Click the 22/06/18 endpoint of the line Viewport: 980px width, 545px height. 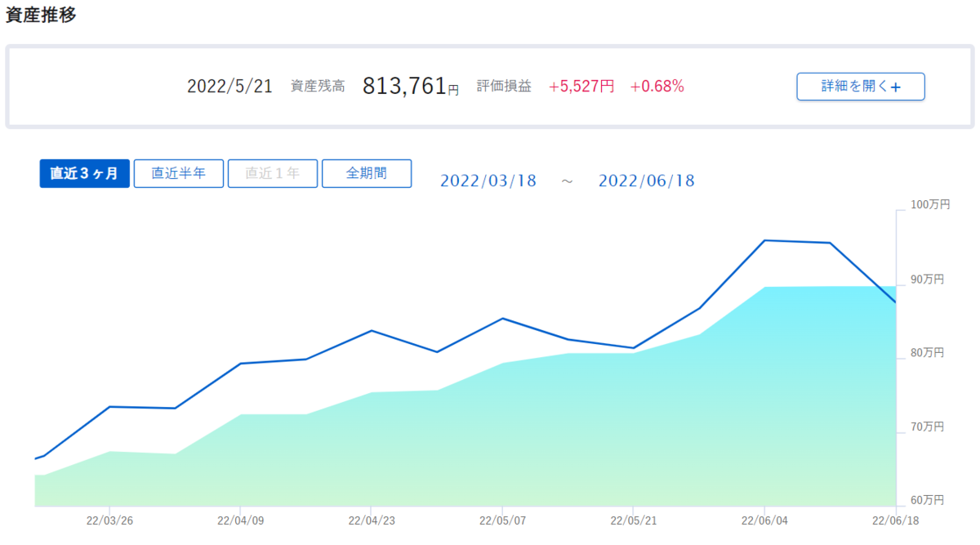pos(896,302)
